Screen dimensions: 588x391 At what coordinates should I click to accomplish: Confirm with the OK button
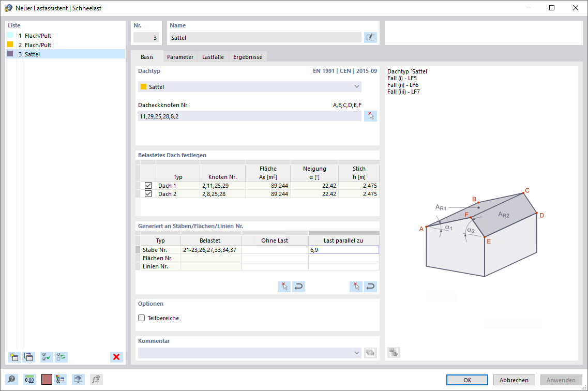coord(468,380)
